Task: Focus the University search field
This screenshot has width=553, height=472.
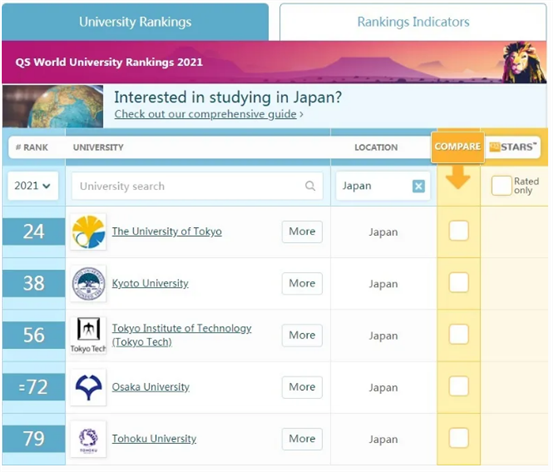Action: [x=197, y=186]
